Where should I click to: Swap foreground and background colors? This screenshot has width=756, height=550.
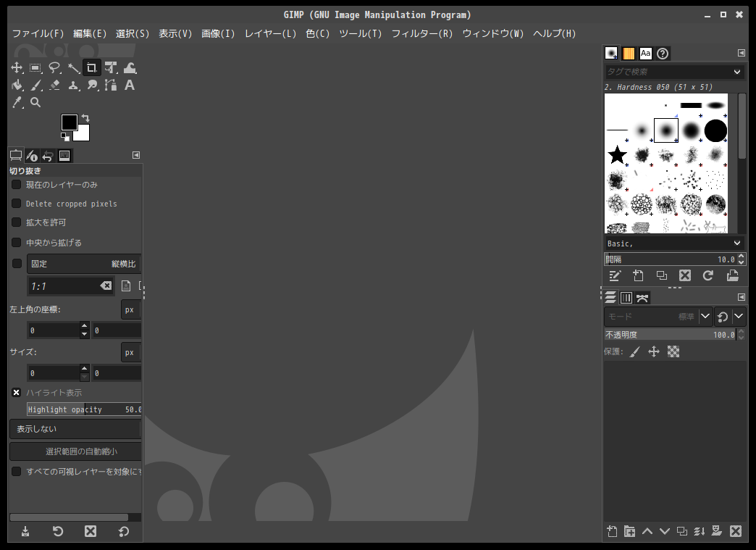click(x=85, y=117)
